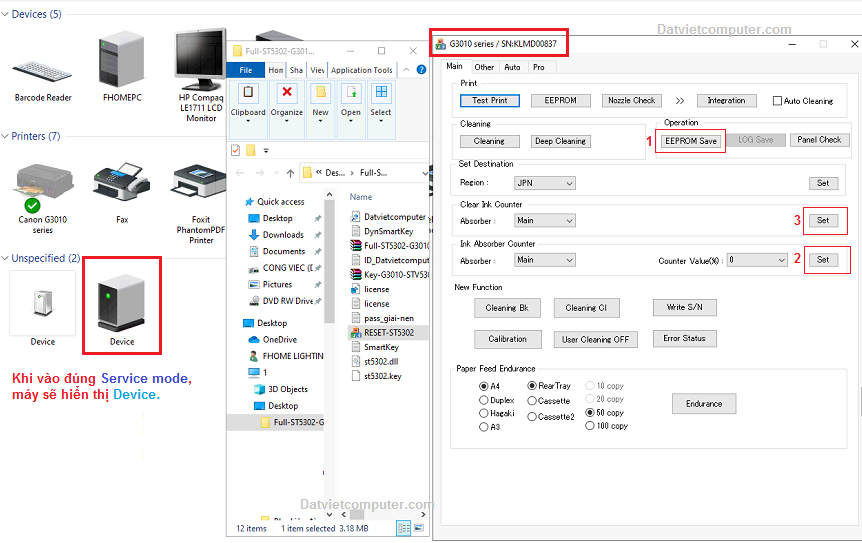
Task: Switch Explorer to large icons view
Action: 419,528
